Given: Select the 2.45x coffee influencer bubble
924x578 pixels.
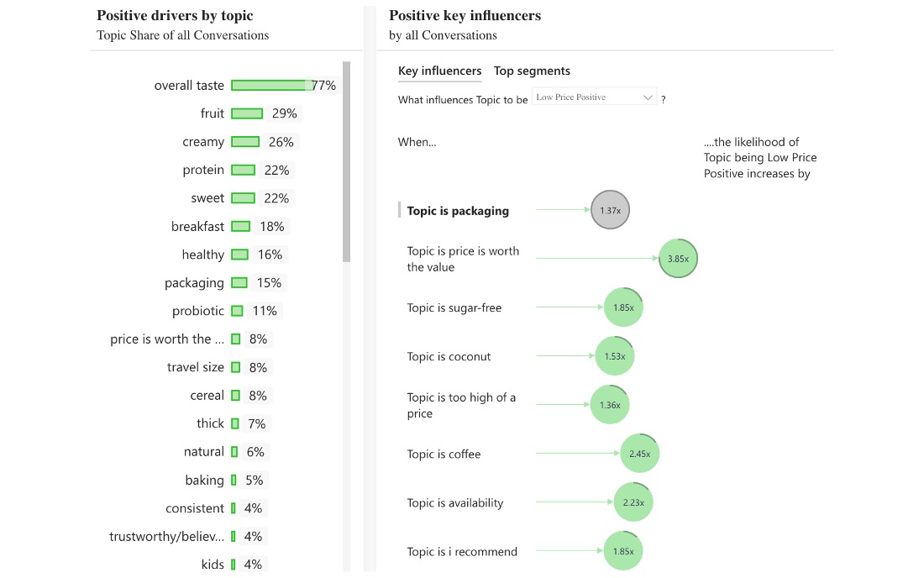Looking at the screenshot, I should coord(640,454).
